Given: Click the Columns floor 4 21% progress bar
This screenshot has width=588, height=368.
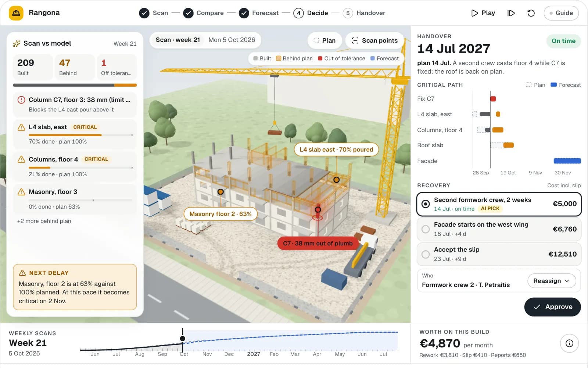Looking at the screenshot, I should (81, 167).
